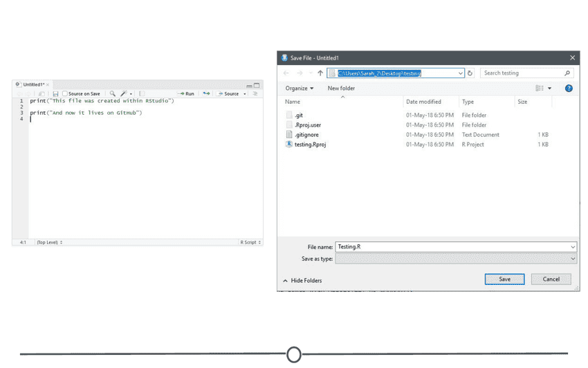Screen dimensions: 588x368
Task: Click the re-run previous code icon
Action: click(x=206, y=93)
